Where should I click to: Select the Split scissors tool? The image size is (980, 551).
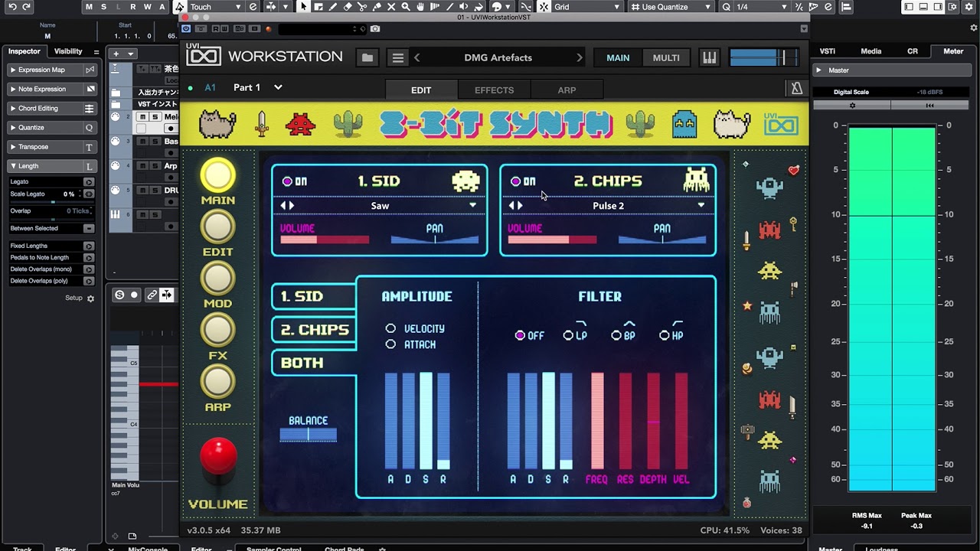coord(362,7)
